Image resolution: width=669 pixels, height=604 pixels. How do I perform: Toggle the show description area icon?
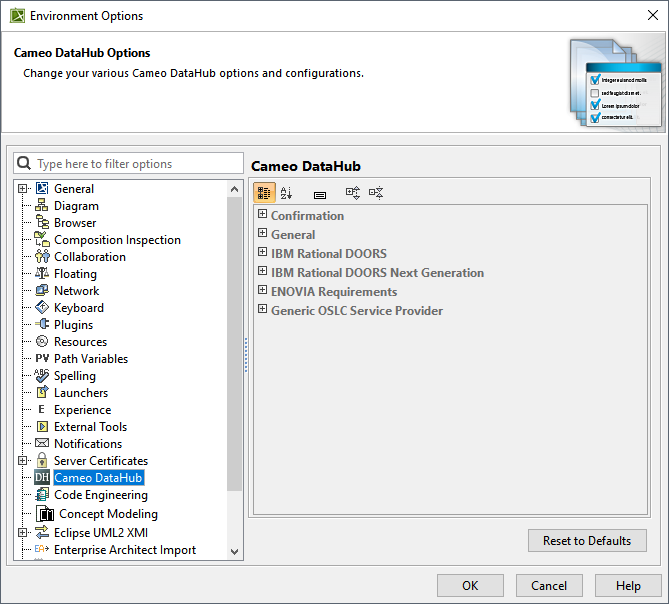pyautogui.click(x=320, y=195)
